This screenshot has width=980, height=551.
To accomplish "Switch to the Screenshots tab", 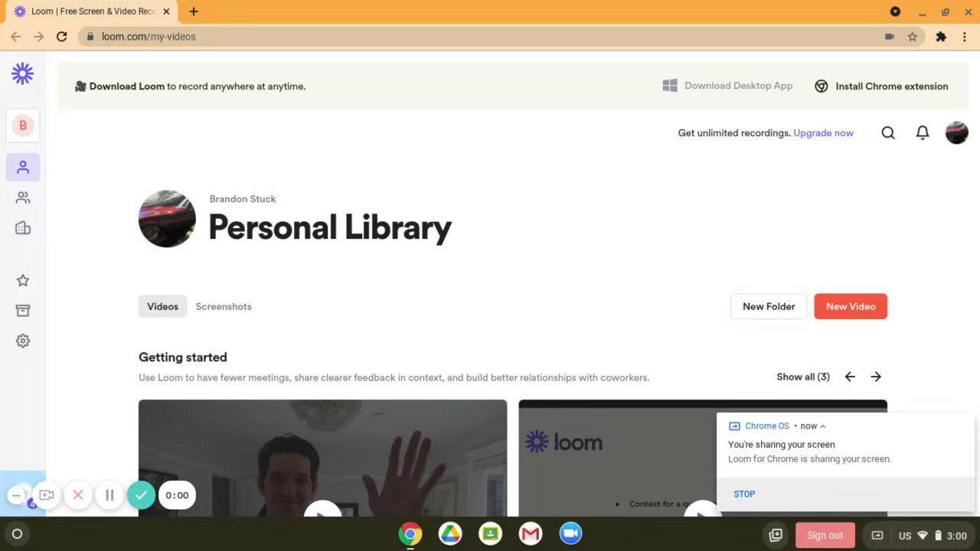I will [224, 306].
